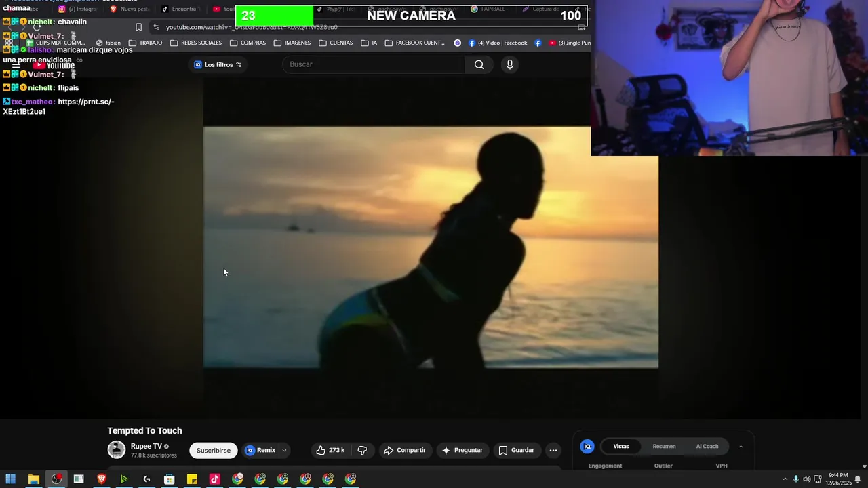Click the taskbar microphone tray icon
Screen dimensions: 868x488
coord(796,479)
